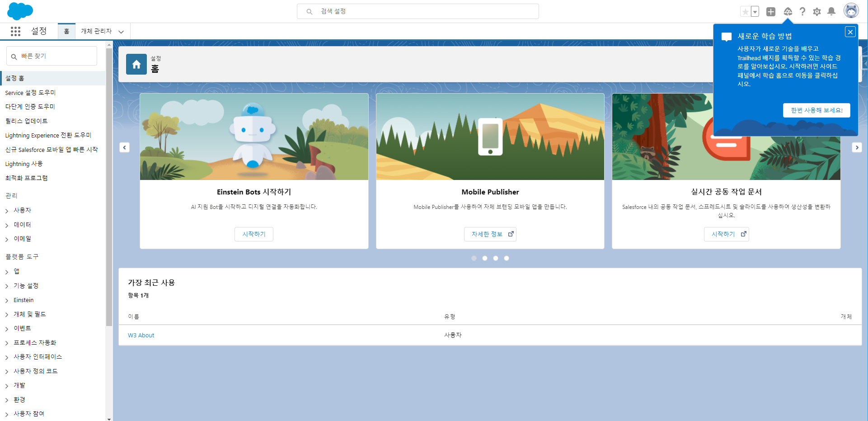Select 설정 홈 in the sidebar
The height and width of the screenshot is (421, 868).
(x=53, y=78)
